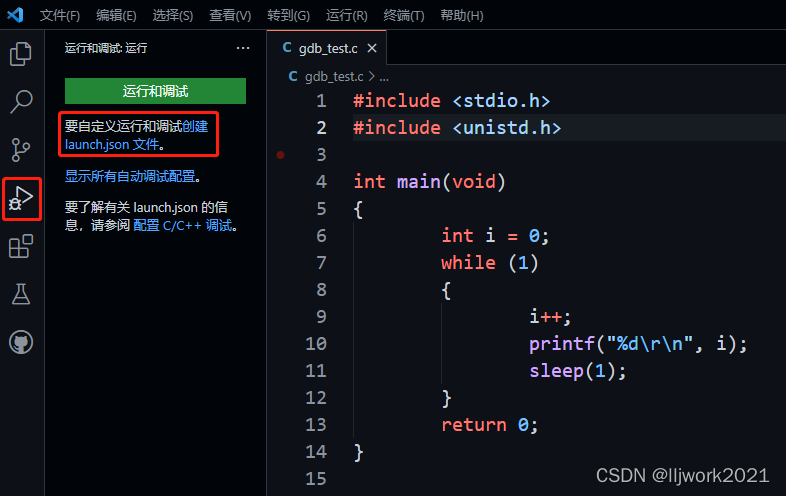The image size is (786, 496).
Task: Toggle the breakpoint dot at line 3
Action: click(x=281, y=154)
